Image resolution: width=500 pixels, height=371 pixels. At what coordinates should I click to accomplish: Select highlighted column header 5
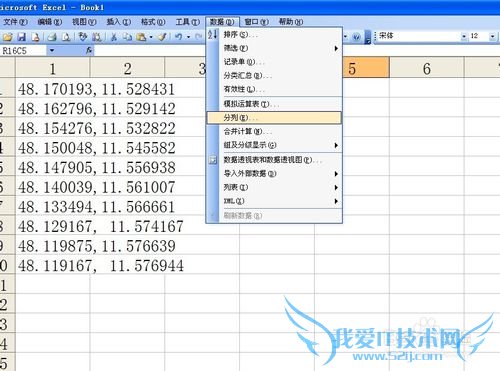366,68
